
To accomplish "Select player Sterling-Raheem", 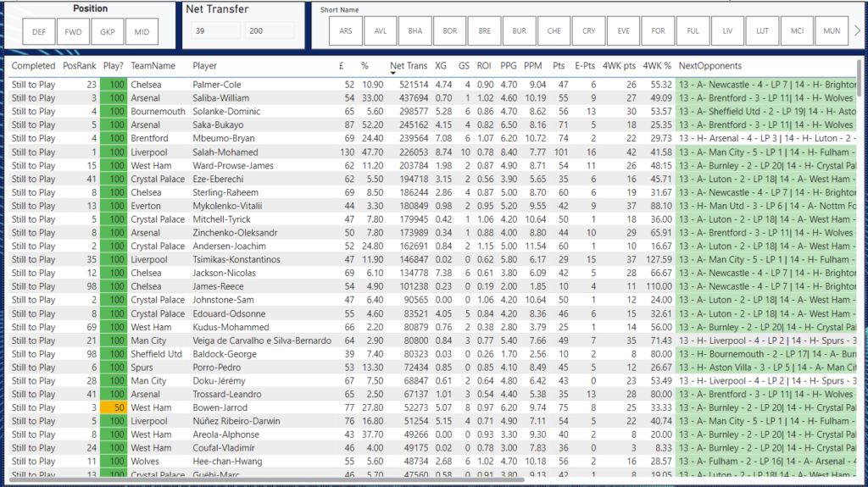I will click(225, 192).
